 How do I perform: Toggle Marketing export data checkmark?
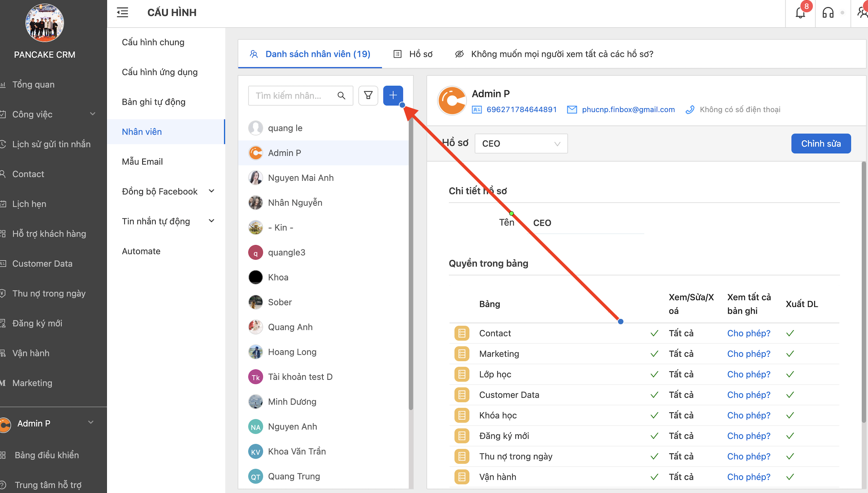790,354
